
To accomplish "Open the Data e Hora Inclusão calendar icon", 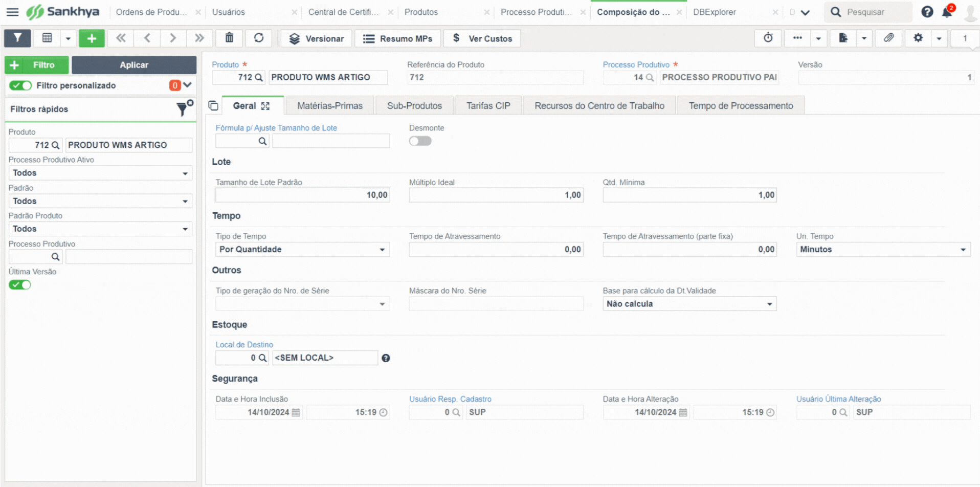I will click(296, 412).
